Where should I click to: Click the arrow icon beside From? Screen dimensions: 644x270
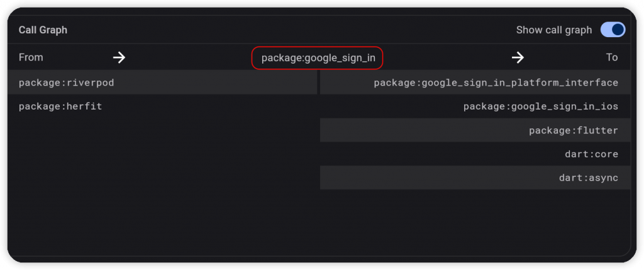(x=119, y=57)
